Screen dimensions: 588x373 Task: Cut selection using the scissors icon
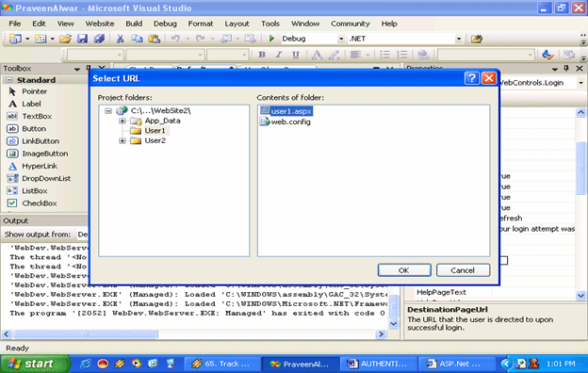pos(120,39)
